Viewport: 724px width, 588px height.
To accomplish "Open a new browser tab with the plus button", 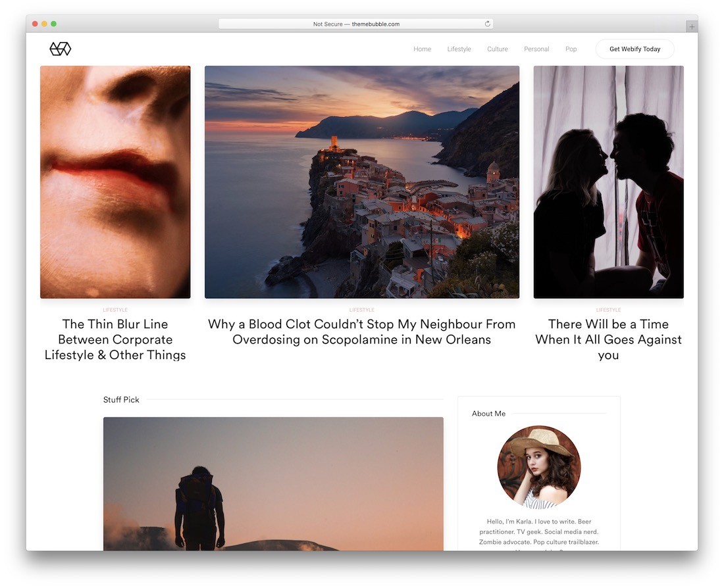I will coord(691,27).
